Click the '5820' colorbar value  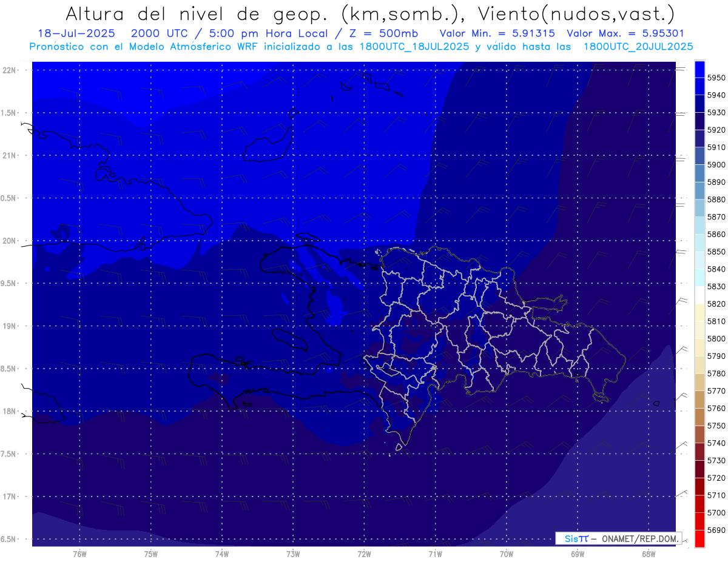pyautogui.click(x=716, y=304)
